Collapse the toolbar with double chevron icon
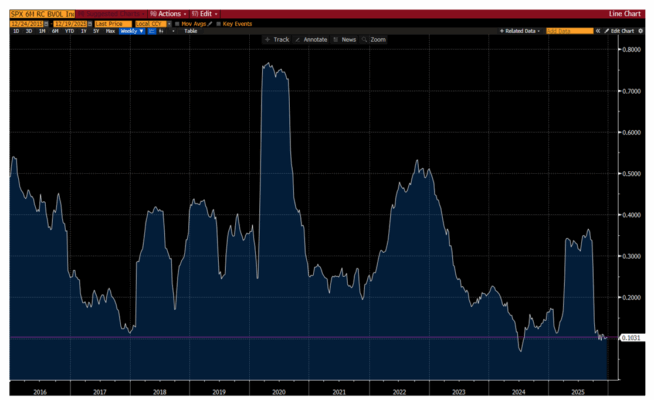 pyautogui.click(x=597, y=31)
